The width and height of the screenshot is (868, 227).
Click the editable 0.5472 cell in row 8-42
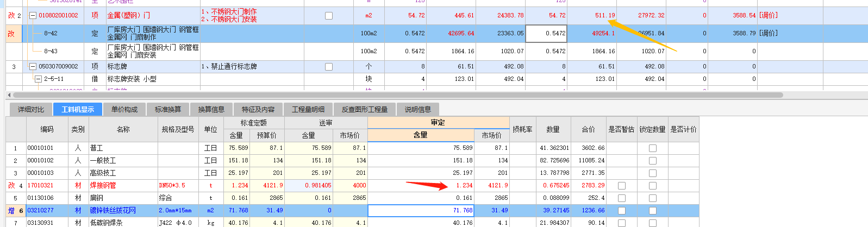click(546, 33)
